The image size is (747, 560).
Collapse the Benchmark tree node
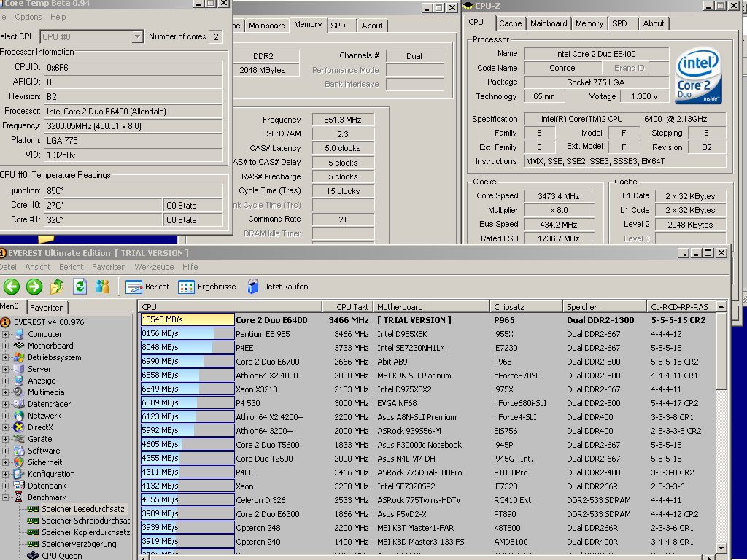(5, 497)
